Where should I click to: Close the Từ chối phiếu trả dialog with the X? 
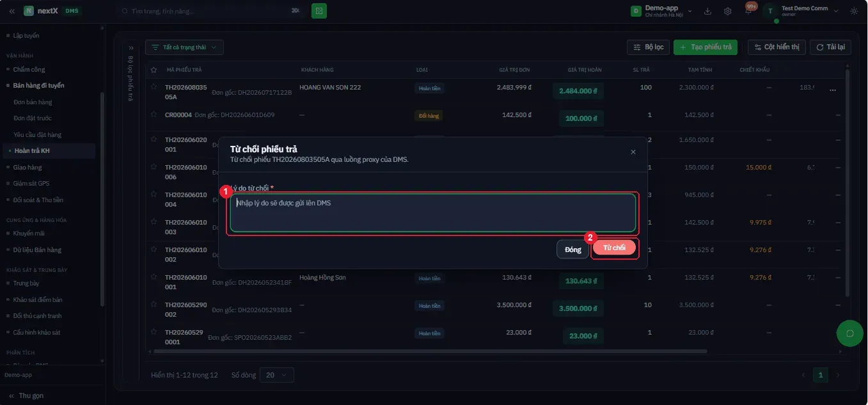point(633,152)
